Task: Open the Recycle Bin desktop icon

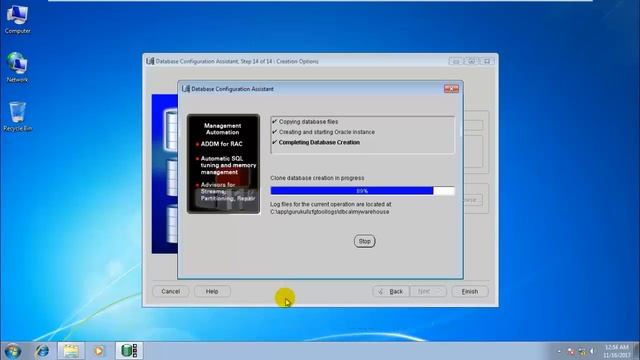Action: tap(17, 117)
